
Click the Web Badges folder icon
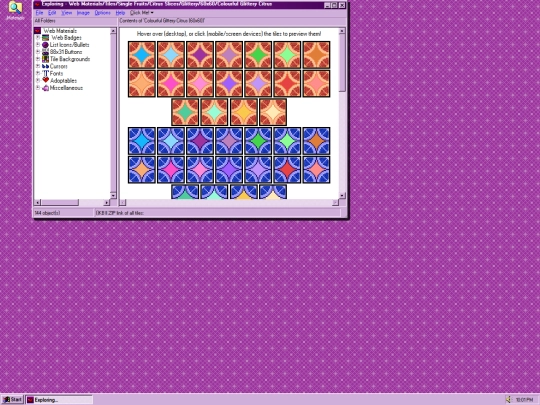point(45,38)
